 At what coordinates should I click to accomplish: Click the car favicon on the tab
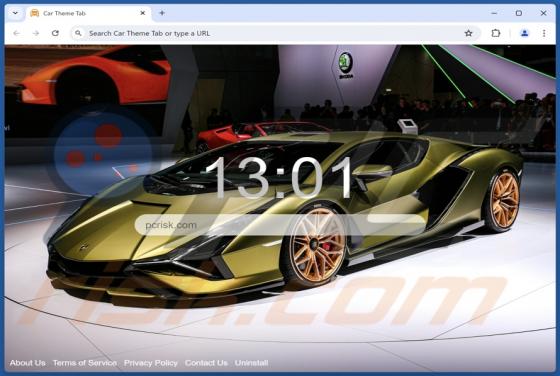pyautogui.click(x=35, y=13)
